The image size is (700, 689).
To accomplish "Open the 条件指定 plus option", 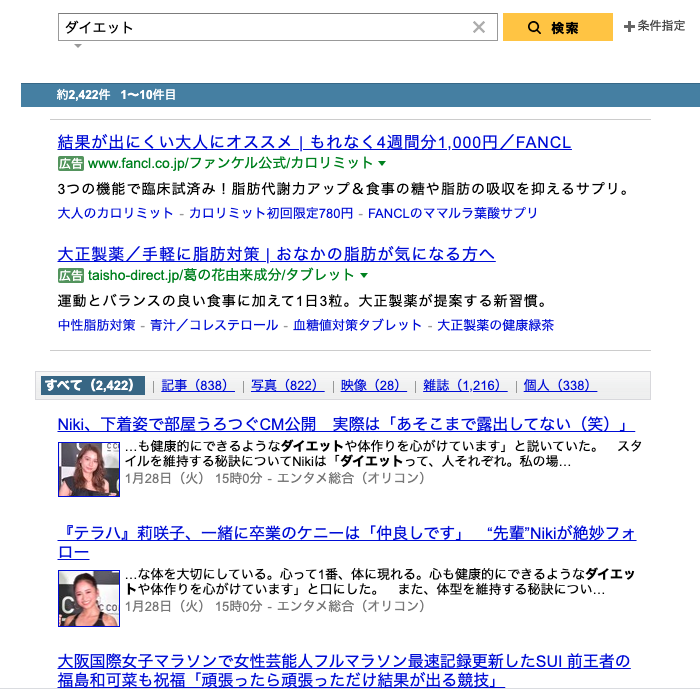I will [x=654, y=26].
